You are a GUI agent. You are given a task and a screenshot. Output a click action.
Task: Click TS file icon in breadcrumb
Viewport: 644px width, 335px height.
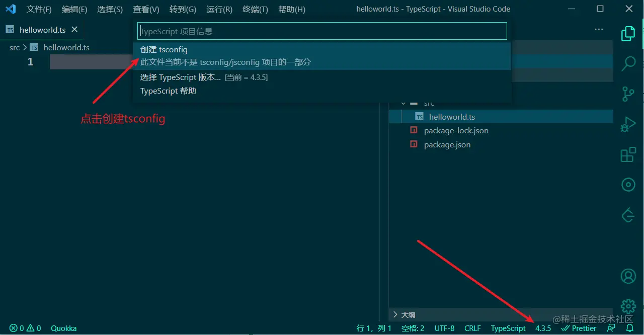[34, 47]
